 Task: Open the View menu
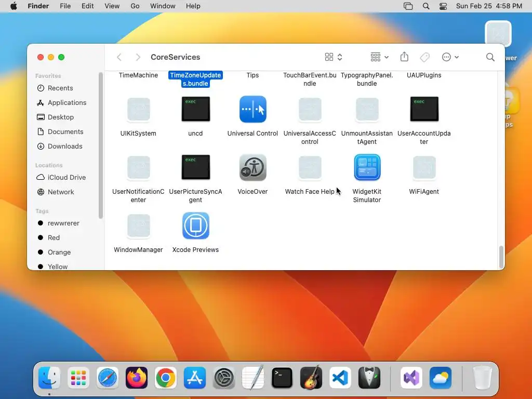pyautogui.click(x=112, y=6)
